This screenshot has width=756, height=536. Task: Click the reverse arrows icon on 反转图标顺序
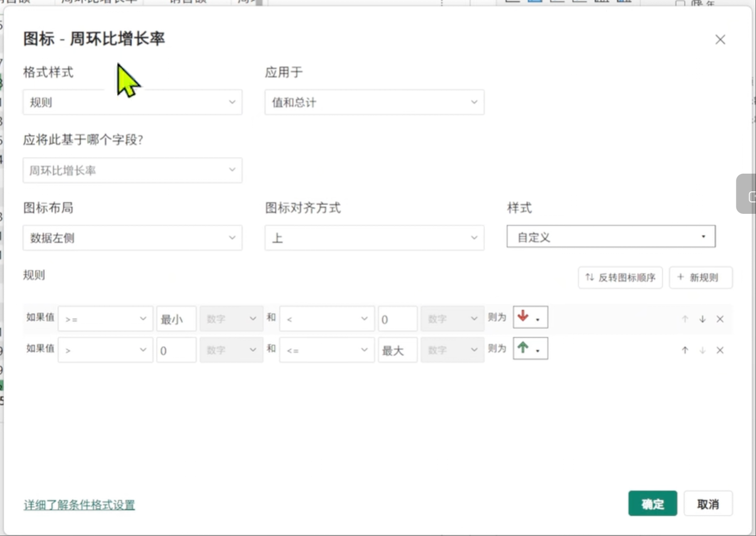pyautogui.click(x=589, y=278)
